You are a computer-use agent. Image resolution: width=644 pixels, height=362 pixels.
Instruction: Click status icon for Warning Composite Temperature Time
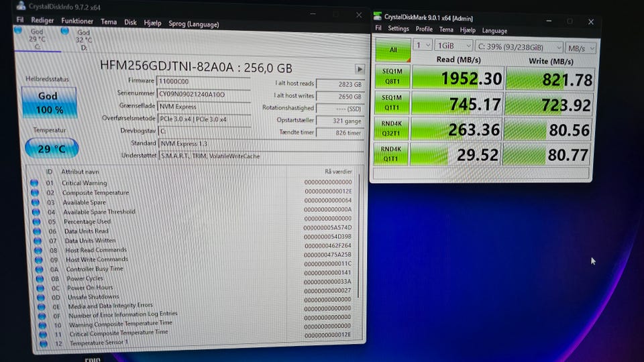42,325
